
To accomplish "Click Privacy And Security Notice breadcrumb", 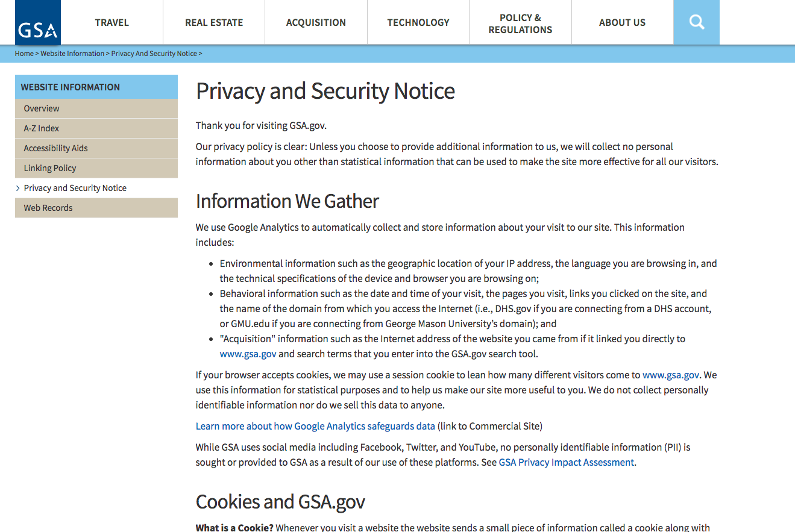I will [154, 54].
